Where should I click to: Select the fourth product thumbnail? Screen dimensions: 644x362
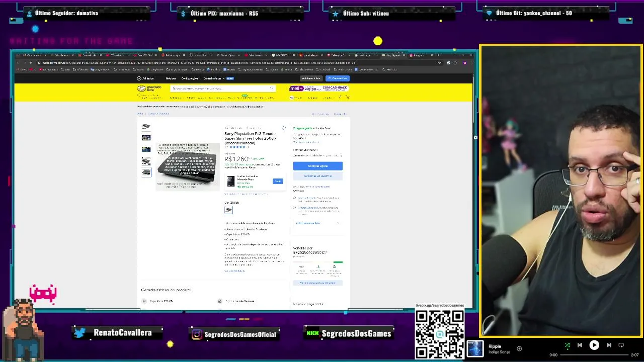pyautogui.click(x=146, y=161)
